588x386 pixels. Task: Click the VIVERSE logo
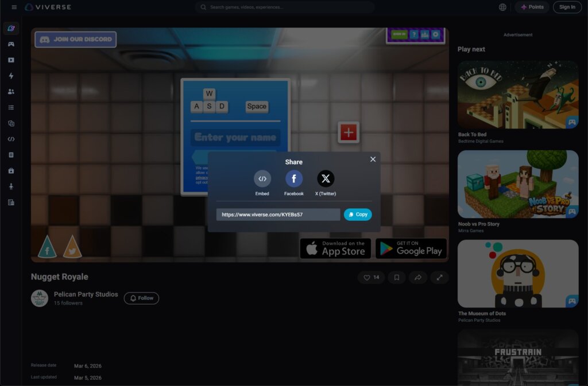(x=48, y=7)
